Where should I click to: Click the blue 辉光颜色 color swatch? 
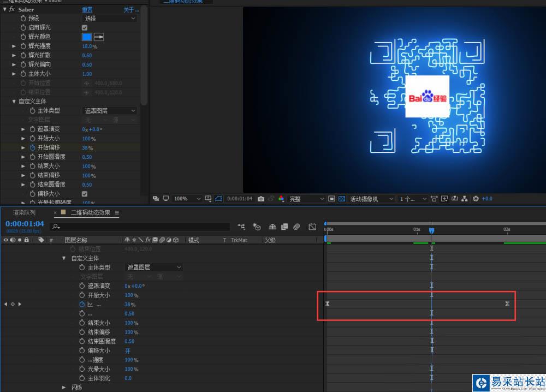(87, 37)
